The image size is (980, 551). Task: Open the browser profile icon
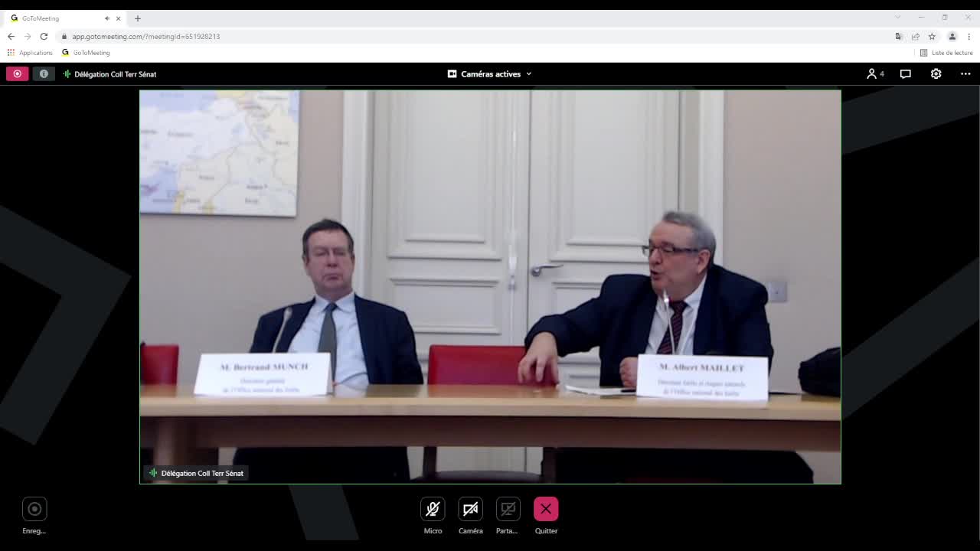952,36
